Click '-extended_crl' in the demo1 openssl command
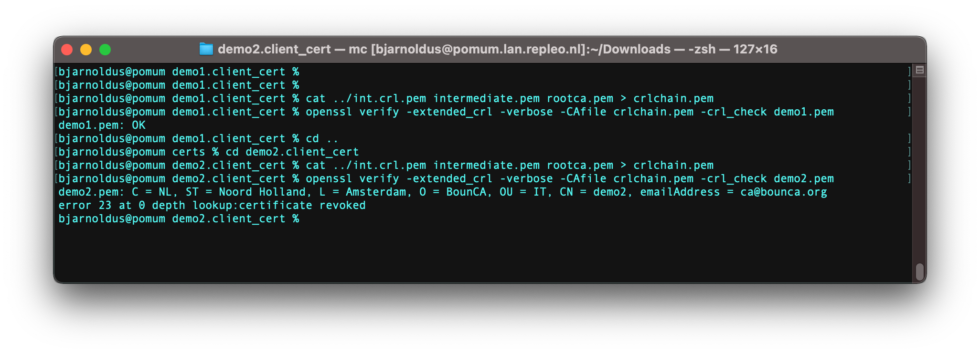The width and height of the screenshot is (980, 354). coord(449,112)
